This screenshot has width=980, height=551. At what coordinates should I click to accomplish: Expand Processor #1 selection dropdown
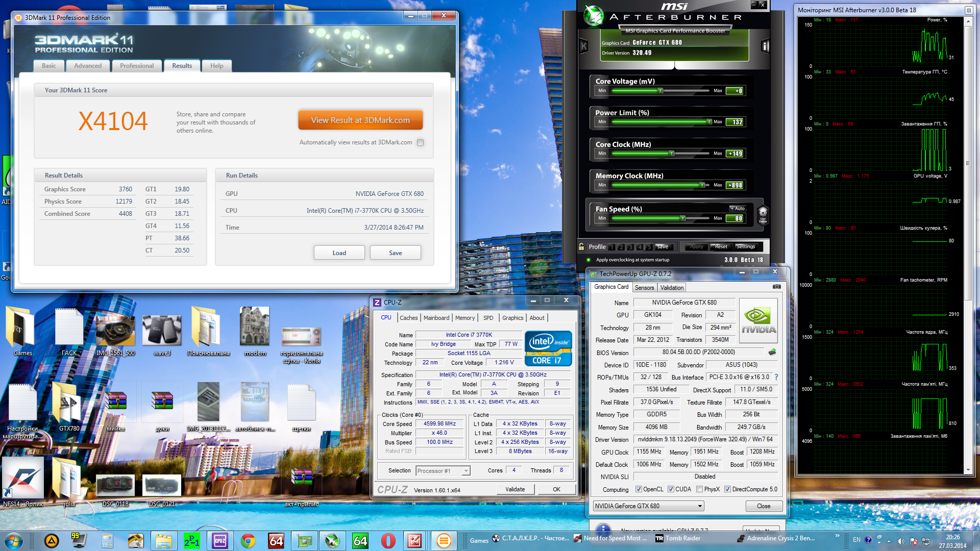465,471
